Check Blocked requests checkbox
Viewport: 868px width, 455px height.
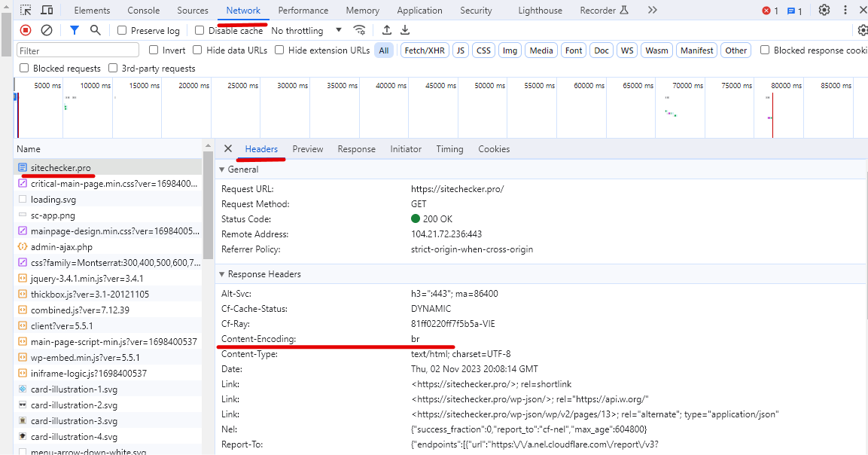[x=24, y=68]
